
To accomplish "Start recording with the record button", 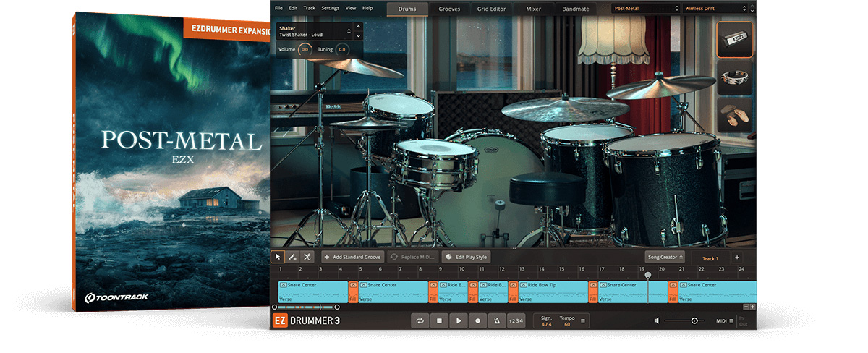I will point(477,320).
